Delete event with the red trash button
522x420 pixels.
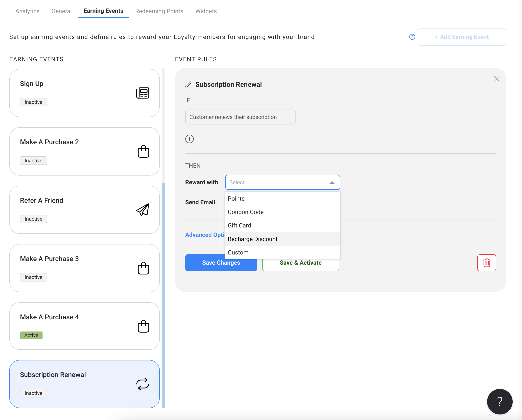click(x=486, y=263)
